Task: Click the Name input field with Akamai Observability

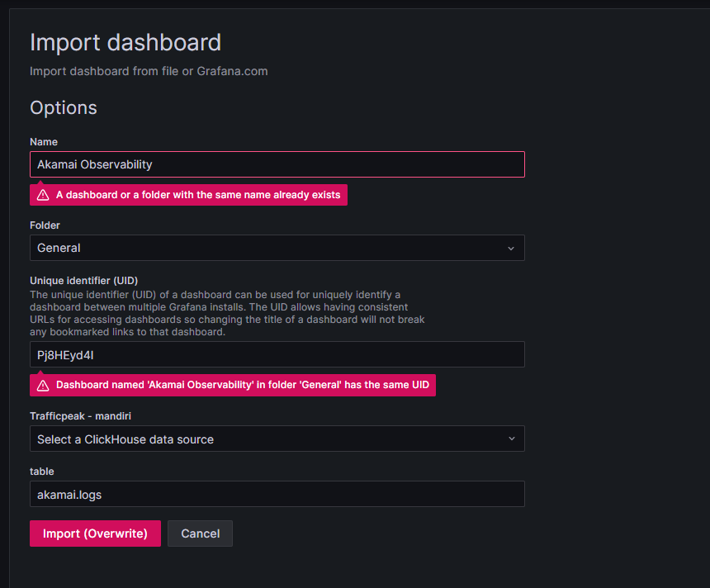Action: 277,164
